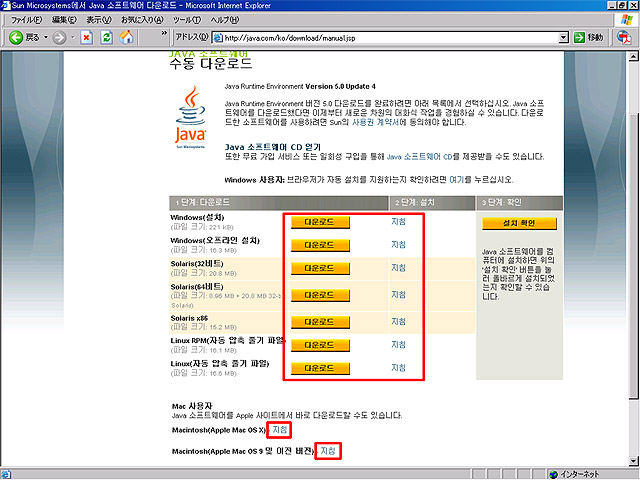Click the vertical scrollbar up arrow
Viewport: 640px width, 480px height.
[x=634, y=56]
